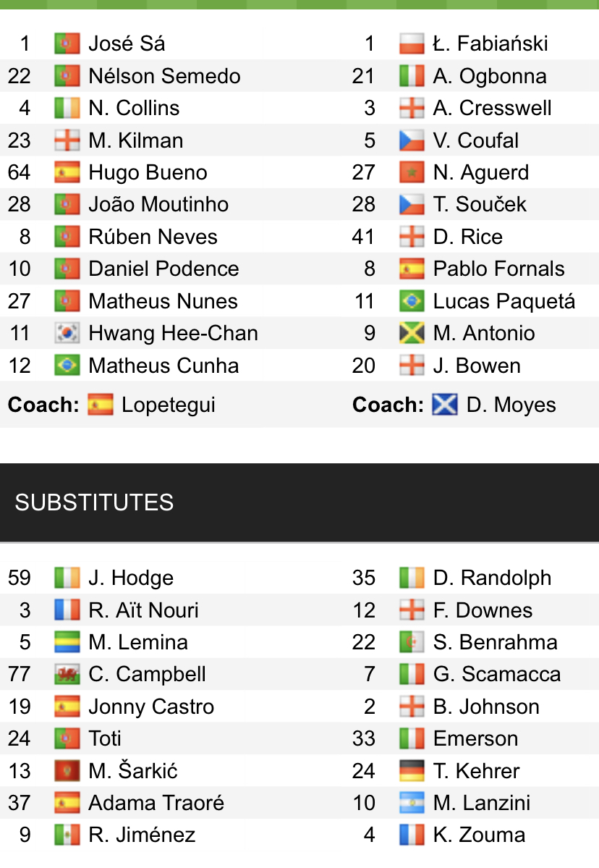This screenshot has height=868, width=599.
Task: Click the Germany flag beside T. Kehrer
Action: (412, 770)
